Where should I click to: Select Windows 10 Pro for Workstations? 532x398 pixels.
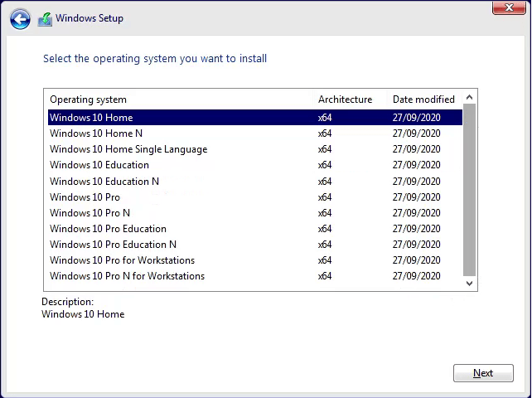point(254,260)
